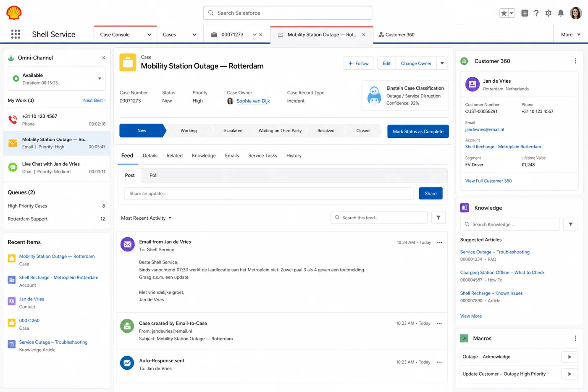Image resolution: width=588 pixels, height=392 pixels.
Task: Switch to the Details tab
Action: 150,155
